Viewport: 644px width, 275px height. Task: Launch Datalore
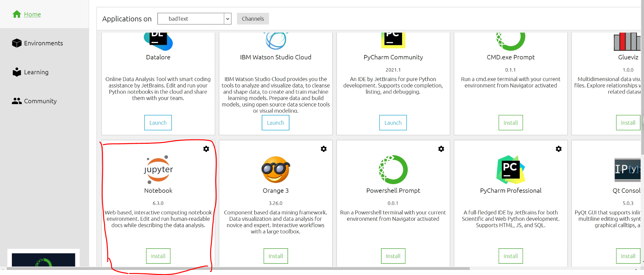158,123
